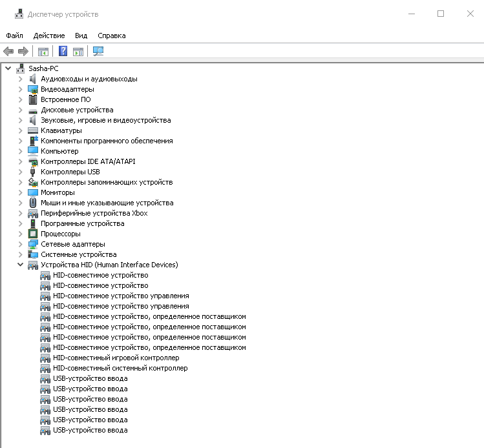Click the Сетевые адаптеры network icon
Screen dimensions: 484x448
(x=33, y=244)
